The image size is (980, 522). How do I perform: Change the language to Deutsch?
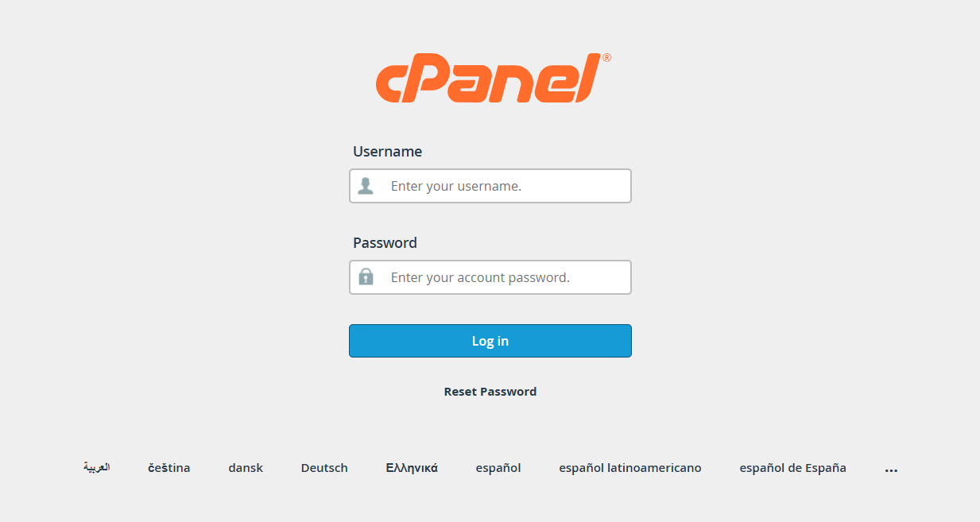point(324,468)
